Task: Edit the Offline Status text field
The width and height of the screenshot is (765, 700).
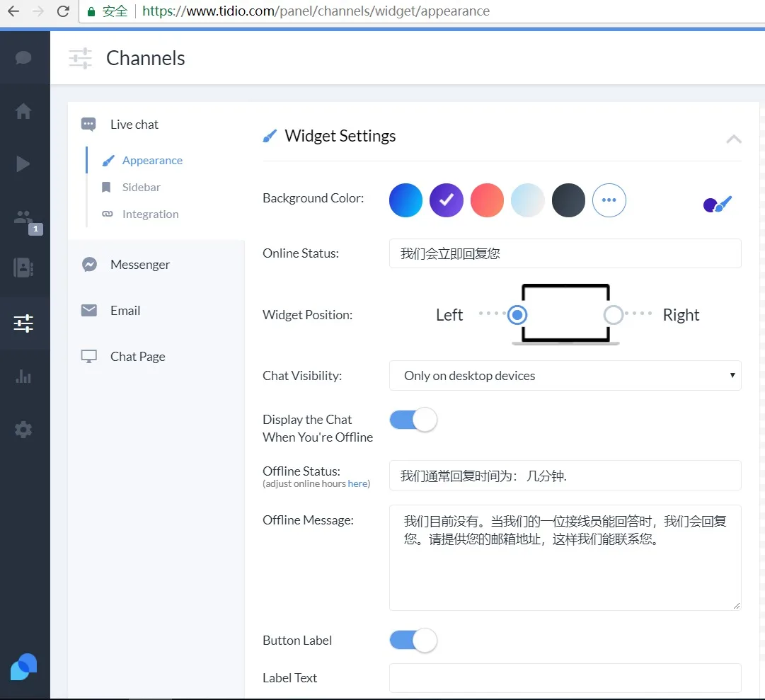Action: coord(565,475)
